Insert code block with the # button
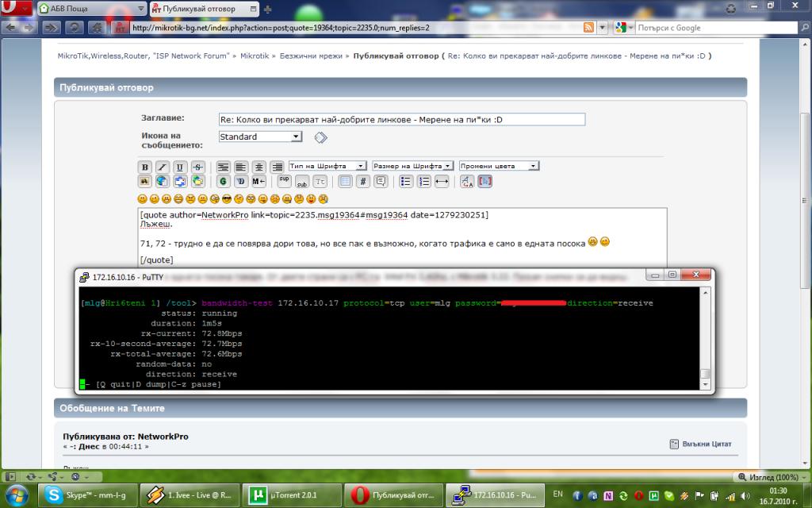This screenshot has height=508, width=812. 362,181
